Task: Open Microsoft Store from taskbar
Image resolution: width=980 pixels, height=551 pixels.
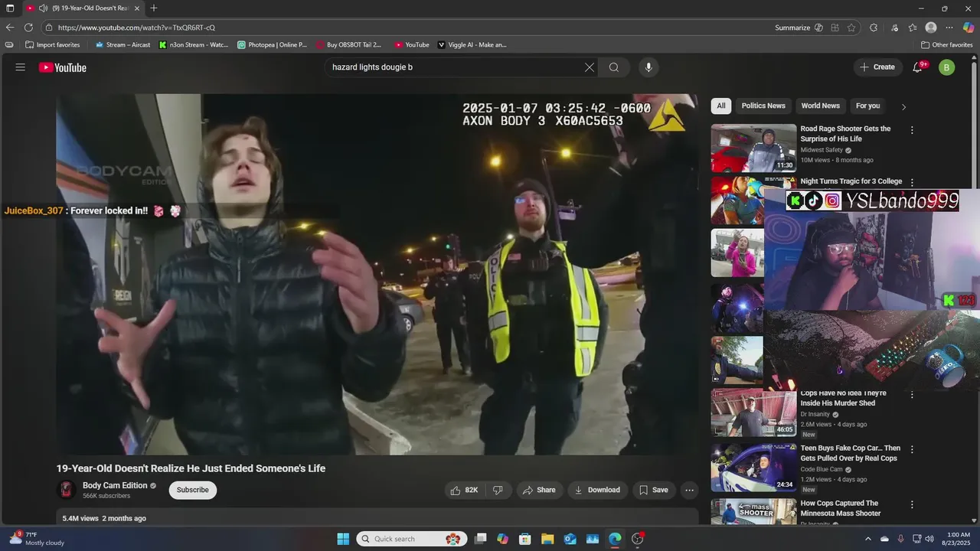Action: [524, 539]
